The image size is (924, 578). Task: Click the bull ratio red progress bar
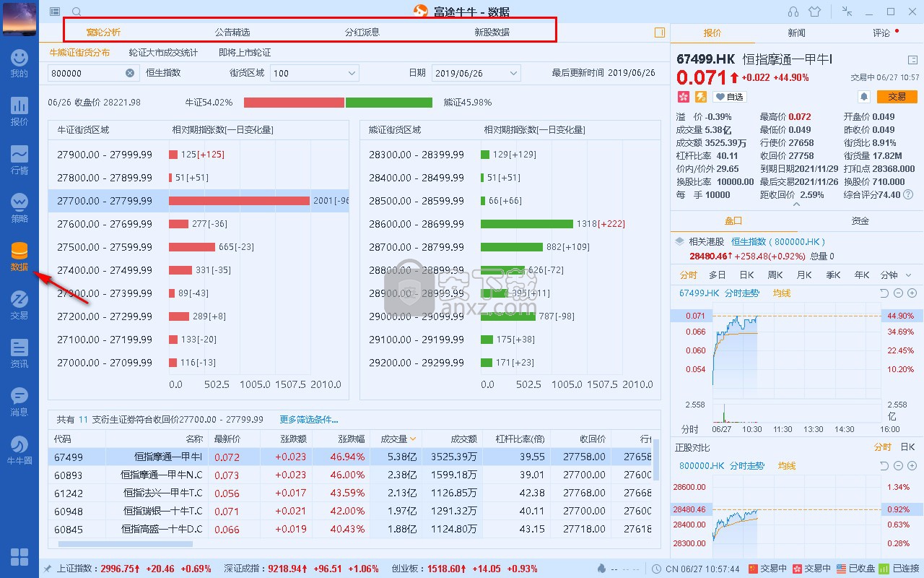tap(294, 103)
